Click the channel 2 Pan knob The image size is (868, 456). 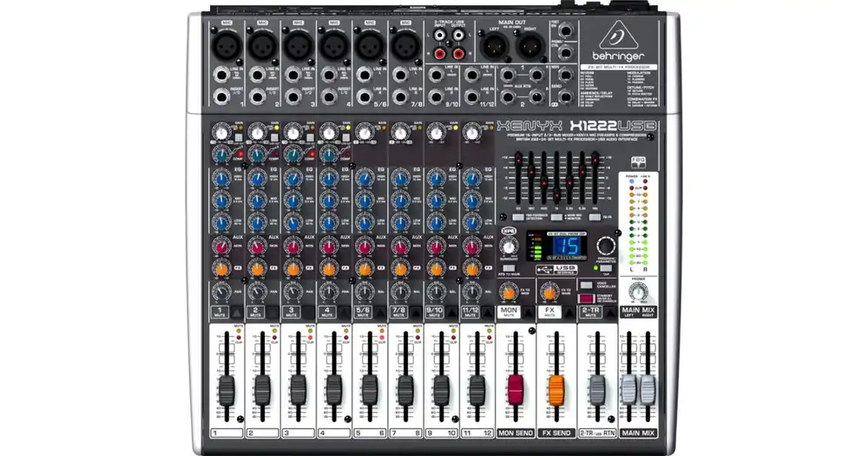(x=257, y=292)
